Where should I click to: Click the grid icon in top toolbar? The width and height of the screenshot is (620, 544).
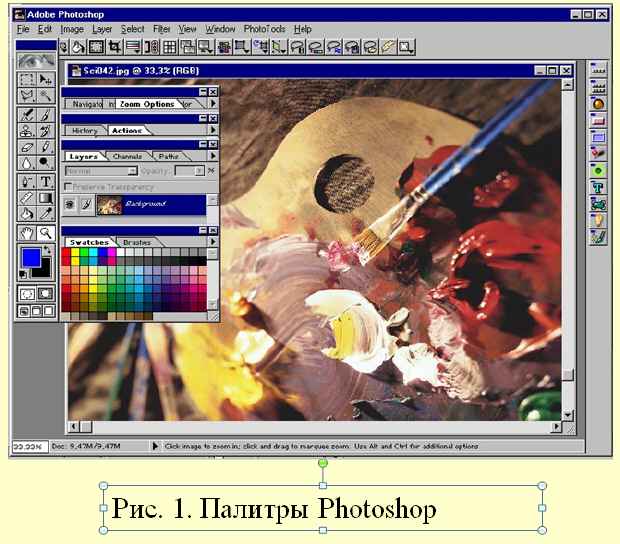(x=170, y=47)
